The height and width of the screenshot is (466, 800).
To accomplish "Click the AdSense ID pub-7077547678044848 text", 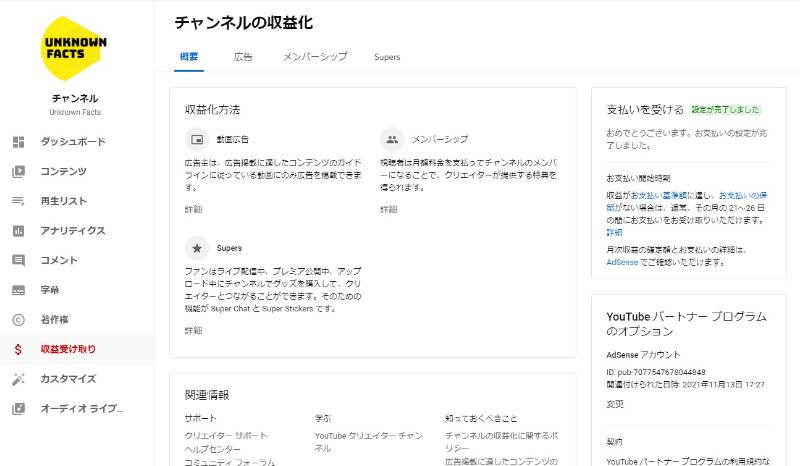I will point(656,372).
